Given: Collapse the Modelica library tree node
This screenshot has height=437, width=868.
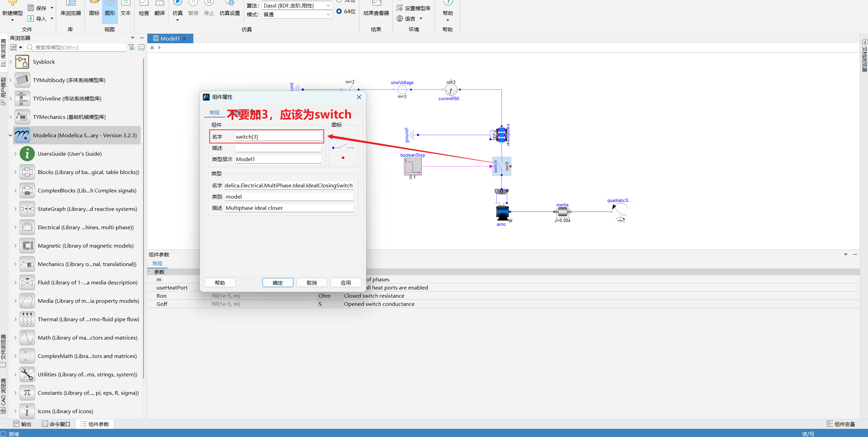Looking at the screenshot, I should coord(10,135).
